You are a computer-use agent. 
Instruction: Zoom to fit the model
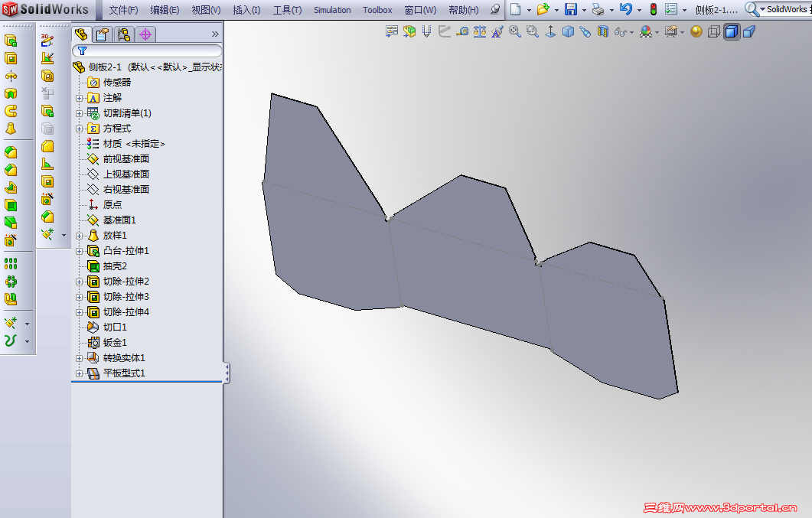[x=515, y=32]
